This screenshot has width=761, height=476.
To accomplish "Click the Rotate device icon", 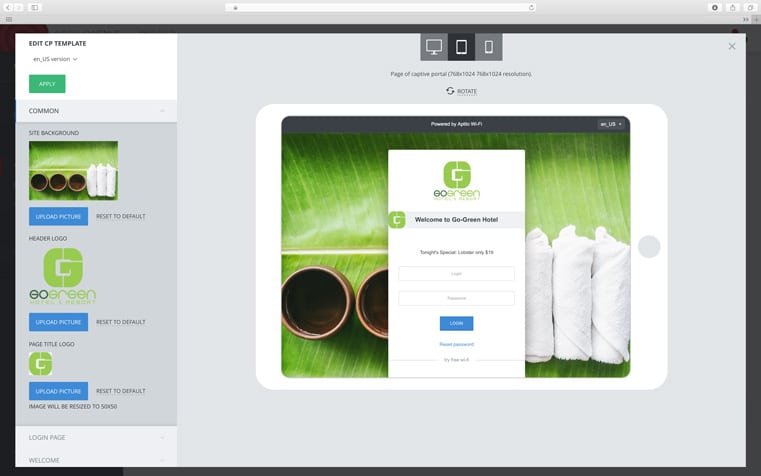I will (x=450, y=91).
